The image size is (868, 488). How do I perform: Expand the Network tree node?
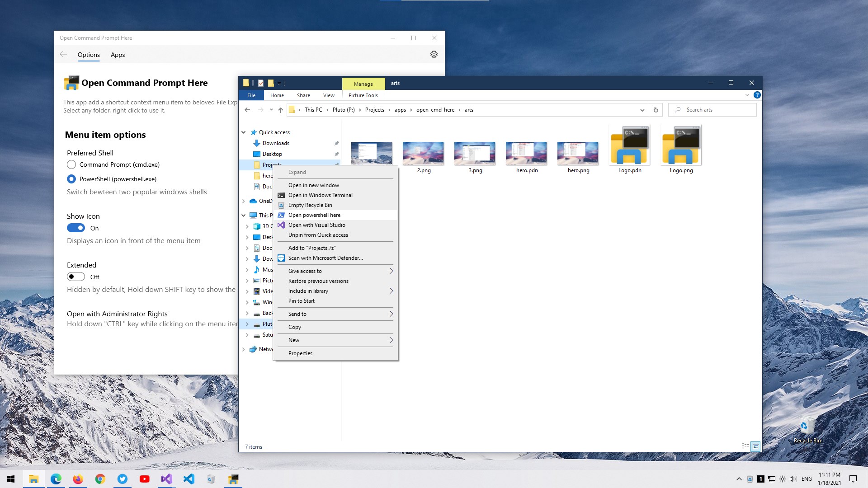[x=244, y=349]
